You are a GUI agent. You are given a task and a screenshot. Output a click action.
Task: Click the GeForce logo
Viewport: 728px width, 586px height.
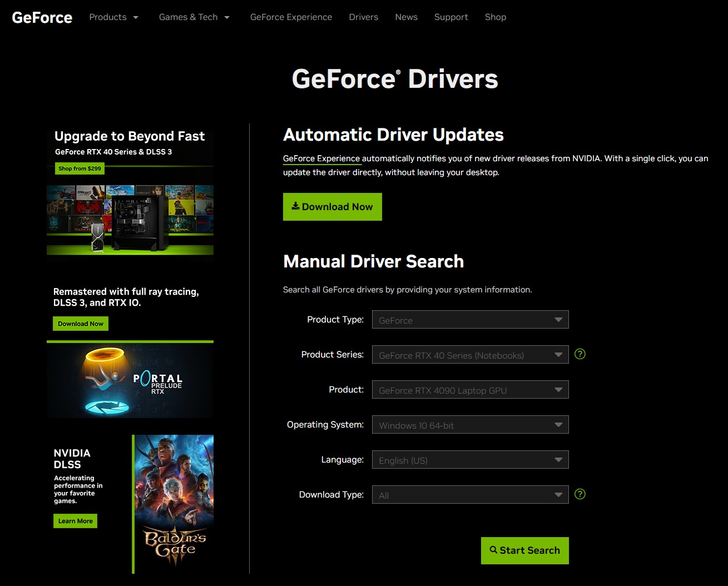pyautogui.click(x=42, y=18)
